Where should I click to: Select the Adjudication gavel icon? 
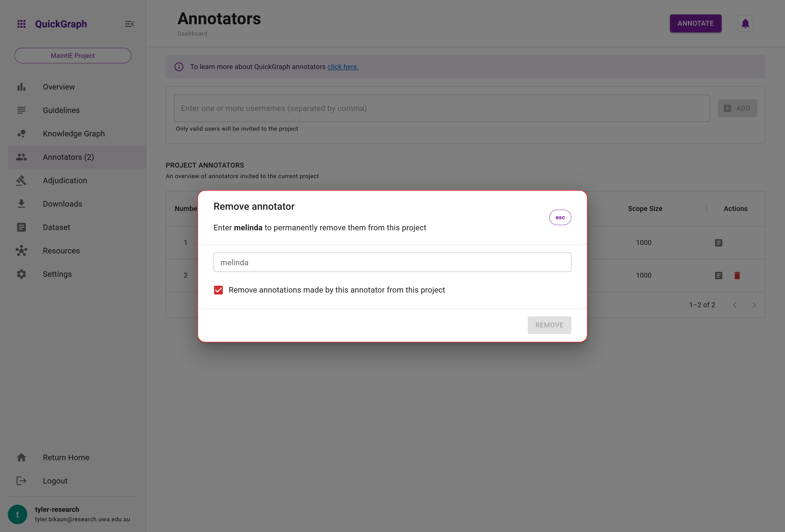pos(21,180)
